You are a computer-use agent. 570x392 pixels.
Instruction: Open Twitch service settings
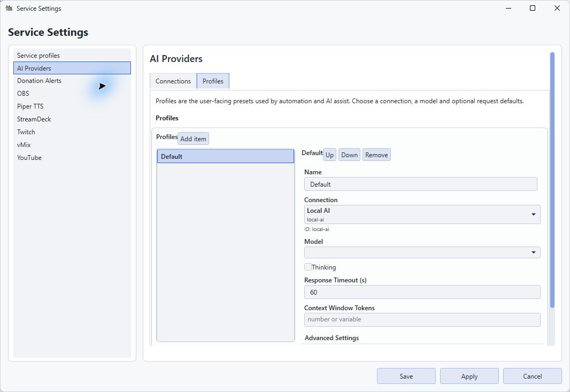[72, 132]
